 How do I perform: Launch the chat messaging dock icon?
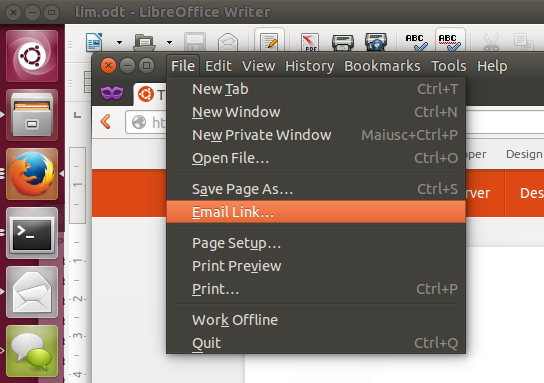tap(32, 351)
